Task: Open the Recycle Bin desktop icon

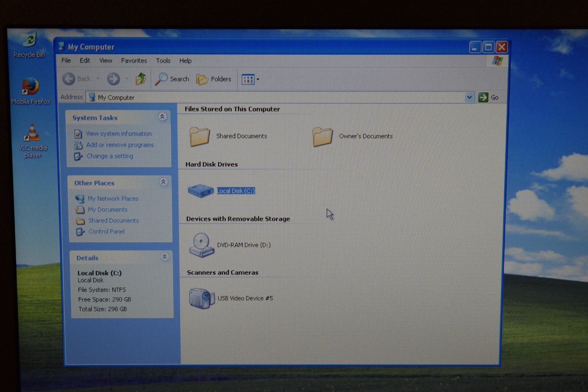Action: click(x=29, y=44)
